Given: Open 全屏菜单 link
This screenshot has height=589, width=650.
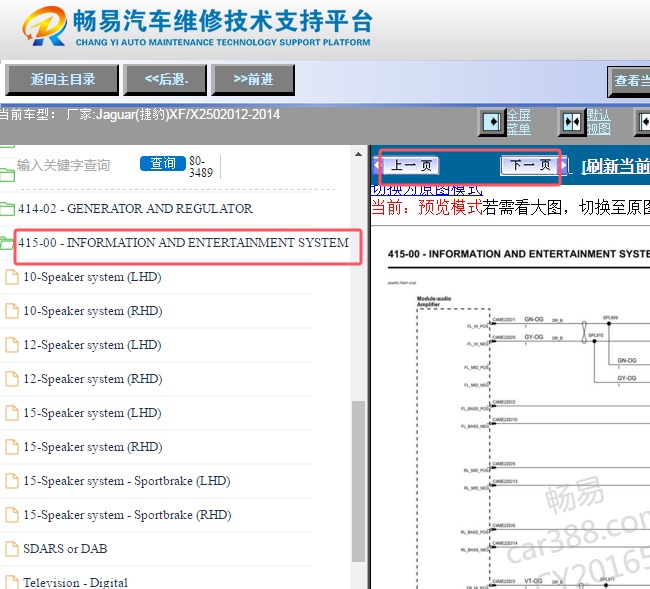Looking at the screenshot, I should [519, 122].
